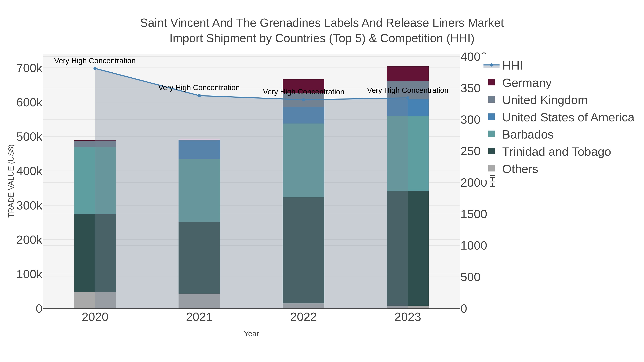Click the 'Year' x-axis title
This screenshot has height=362, width=644.
click(251, 334)
